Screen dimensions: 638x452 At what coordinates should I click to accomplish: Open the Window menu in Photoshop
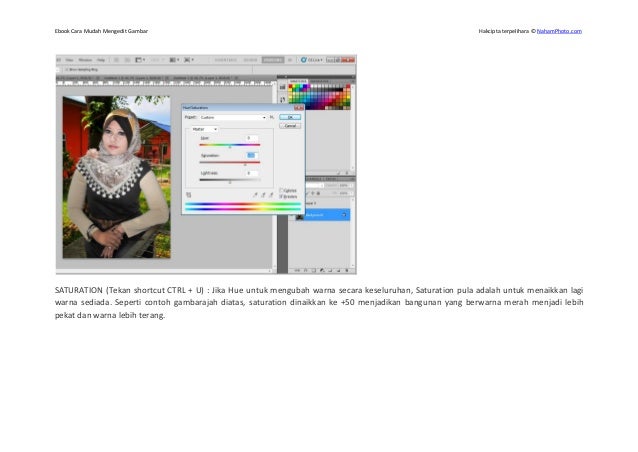[85, 60]
